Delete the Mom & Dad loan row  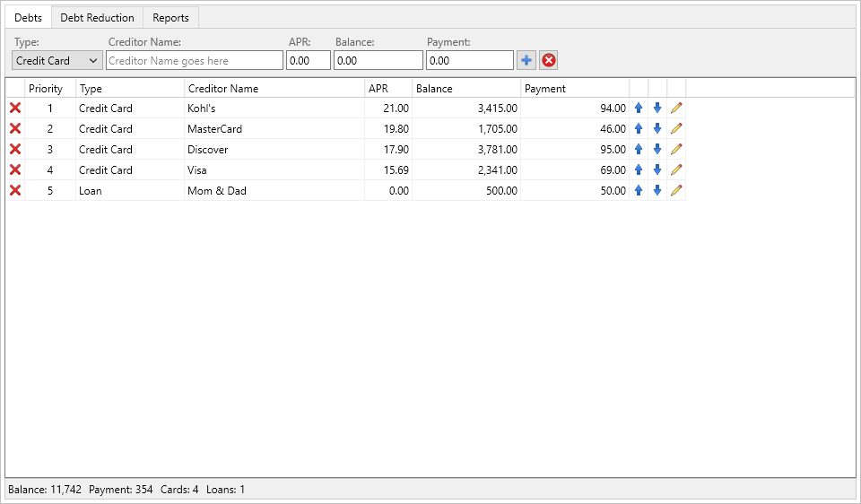coord(15,190)
